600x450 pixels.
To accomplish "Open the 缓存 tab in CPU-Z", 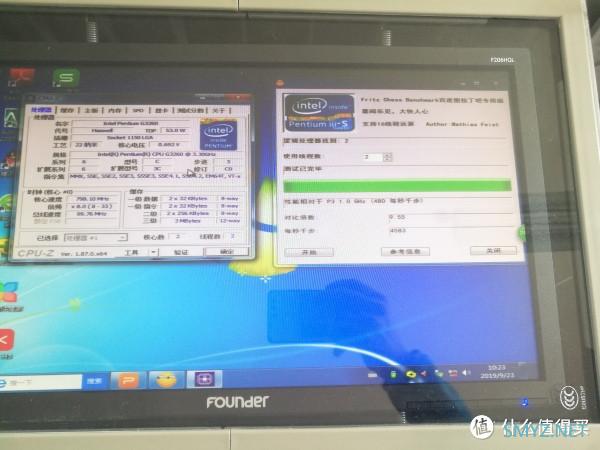I will (67, 110).
